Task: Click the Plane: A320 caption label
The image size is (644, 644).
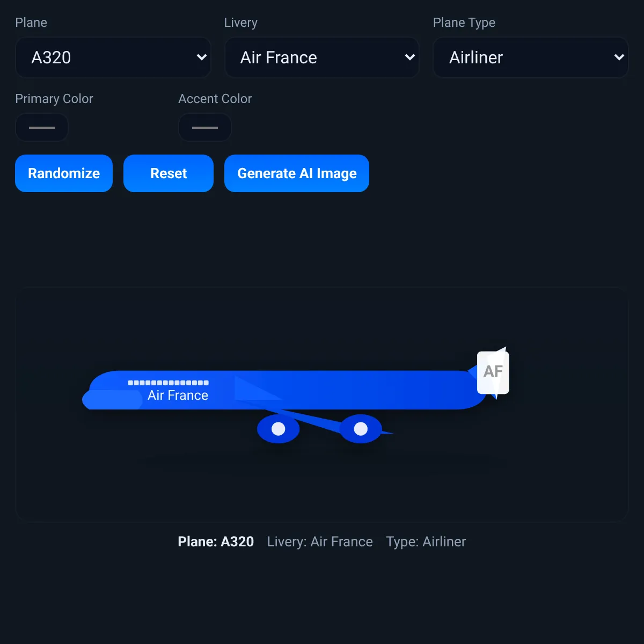Action: pos(216,541)
